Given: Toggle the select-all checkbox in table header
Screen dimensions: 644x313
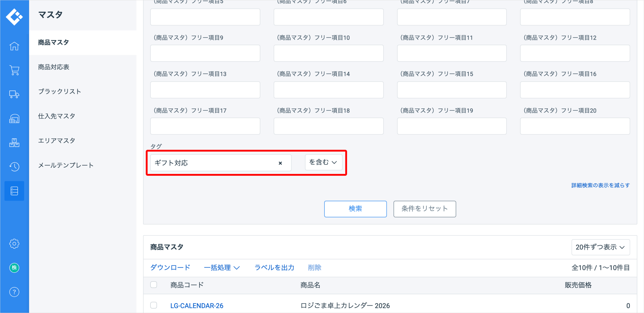Looking at the screenshot, I should coord(154,285).
